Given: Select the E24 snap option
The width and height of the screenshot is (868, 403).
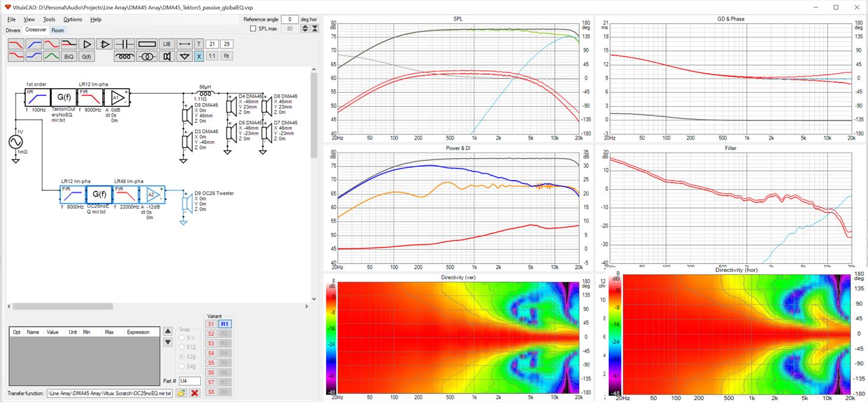Looking at the screenshot, I should click(x=182, y=357).
